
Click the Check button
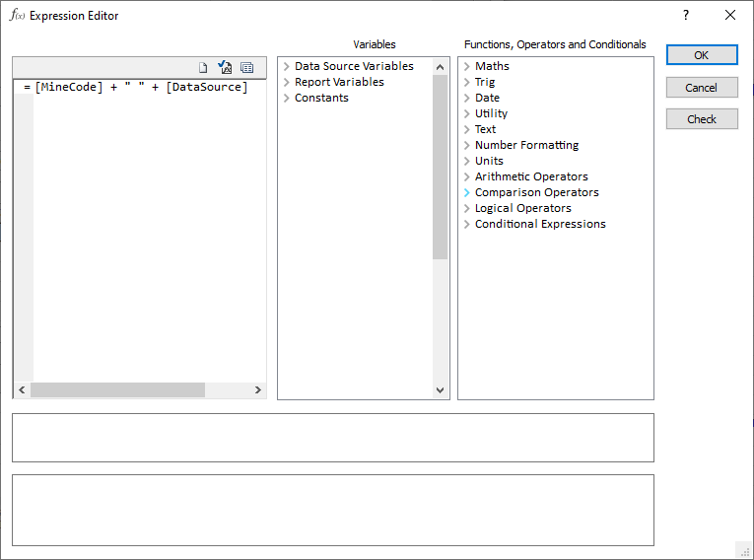point(702,119)
